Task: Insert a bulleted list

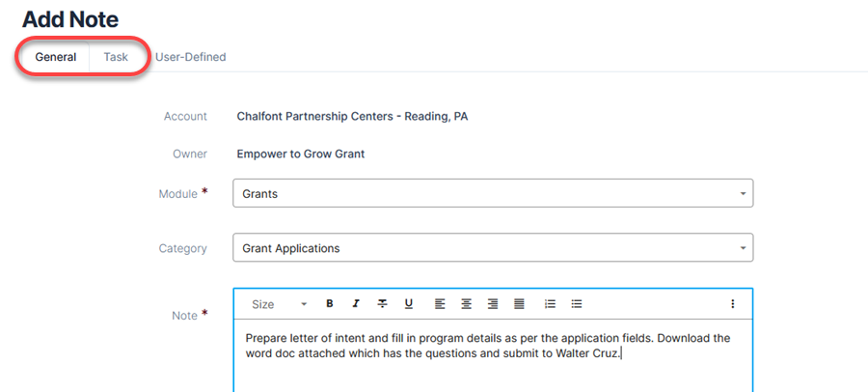Action: point(577,304)
